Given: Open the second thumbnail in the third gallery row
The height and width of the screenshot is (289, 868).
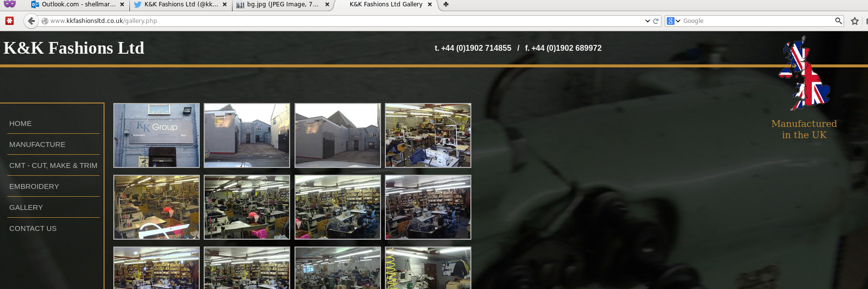Looking at the screenshot, I should pos(247,268).
